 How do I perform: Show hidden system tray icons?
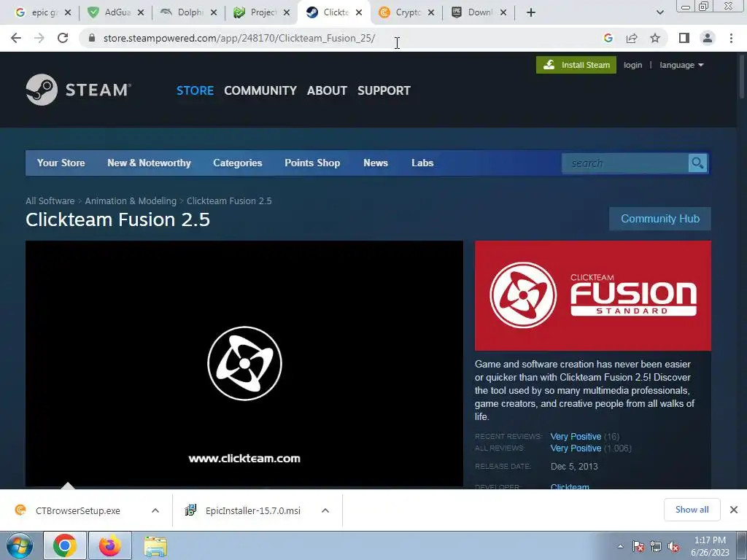coord(620,546)
